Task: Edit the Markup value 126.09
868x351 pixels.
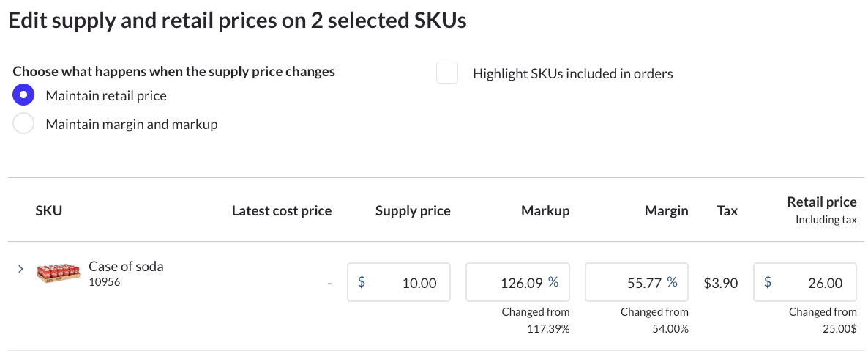Action: (x=520, y=283)
